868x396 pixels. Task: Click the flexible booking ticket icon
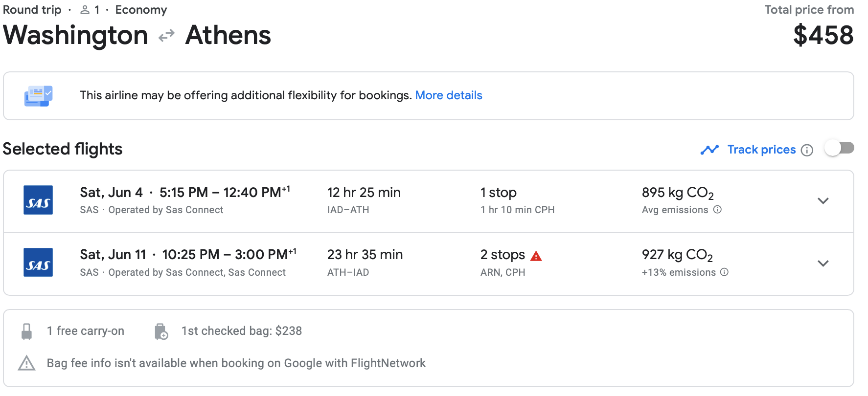(38, 96)
